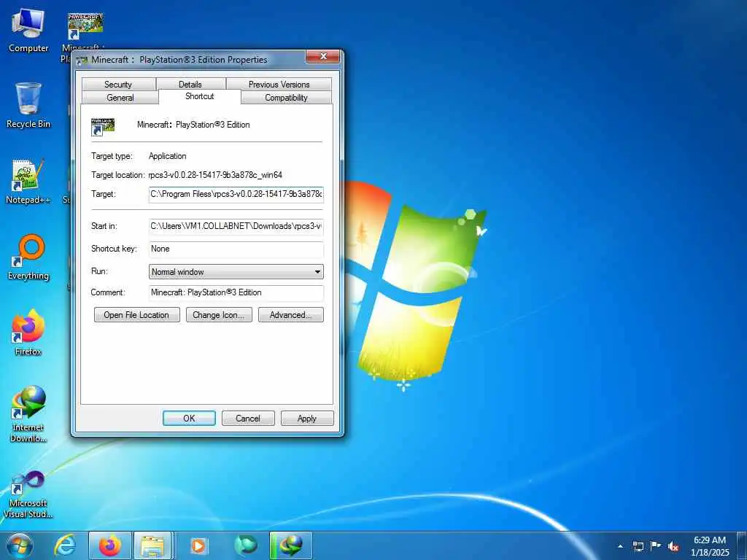
Task: Click into the Start in field
Action: point(236,226)
